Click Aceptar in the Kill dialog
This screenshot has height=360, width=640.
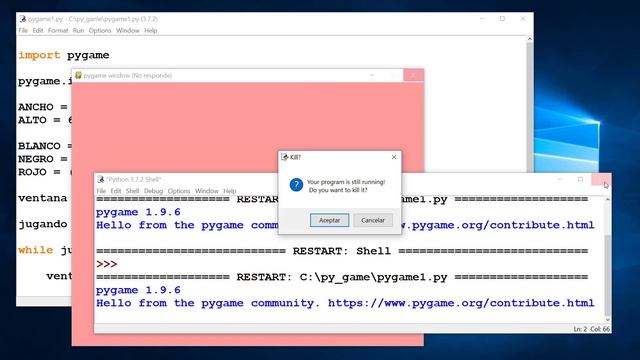click(x=329, y=220)
